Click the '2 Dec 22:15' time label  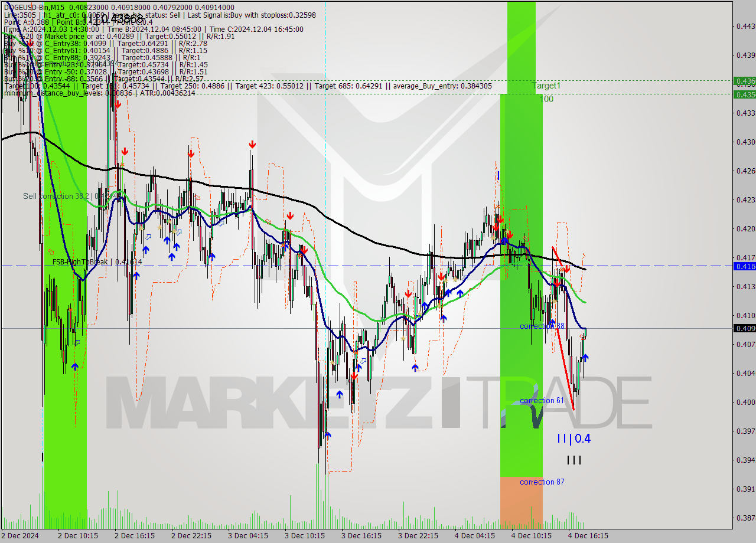point(191,535)
